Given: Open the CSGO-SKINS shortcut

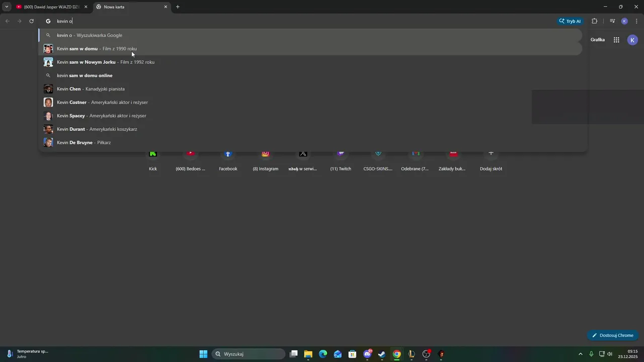Looking at the screenshot, I should (x=378, y=161).
